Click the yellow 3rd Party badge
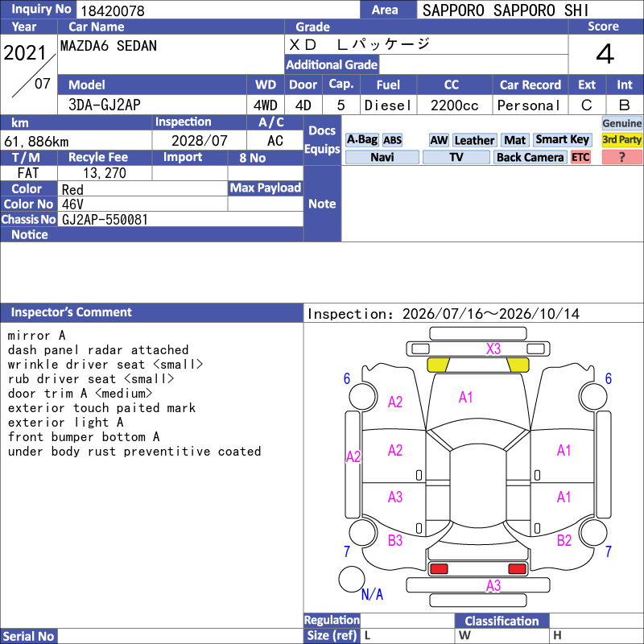The width and height of the screenshot is (644, 644). 621,140
